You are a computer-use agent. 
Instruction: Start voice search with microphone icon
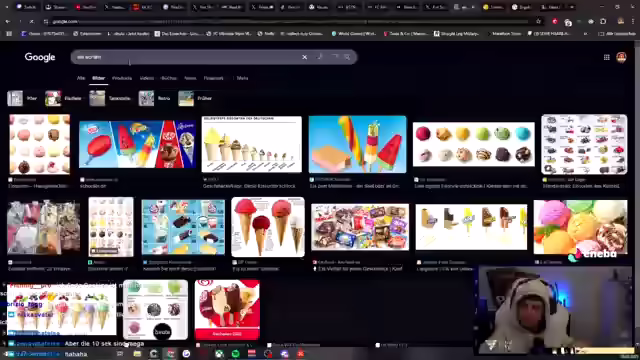[x=320, y=57]
